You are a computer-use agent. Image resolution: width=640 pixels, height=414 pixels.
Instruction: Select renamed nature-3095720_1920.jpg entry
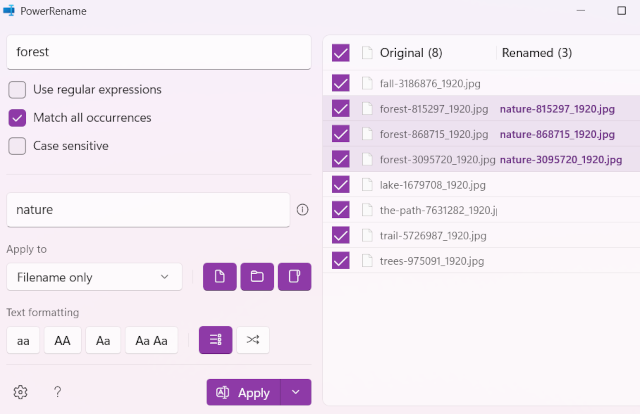tap(561, 160)
